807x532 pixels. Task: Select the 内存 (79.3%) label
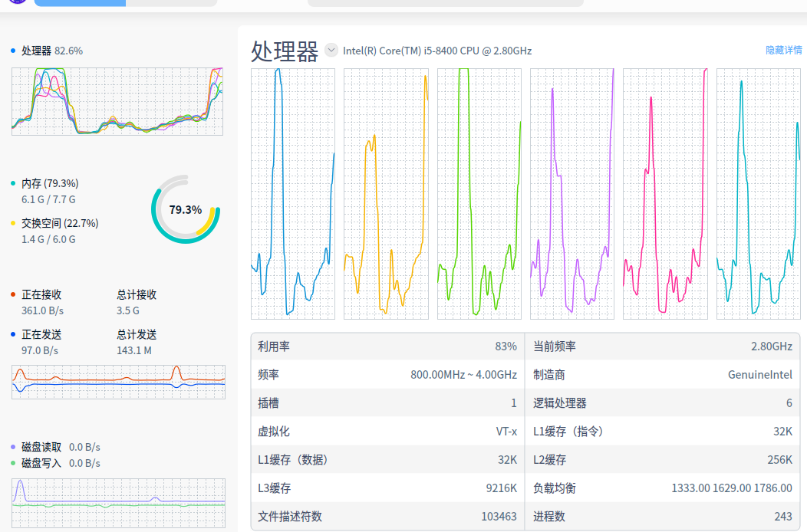click(50, 183)
